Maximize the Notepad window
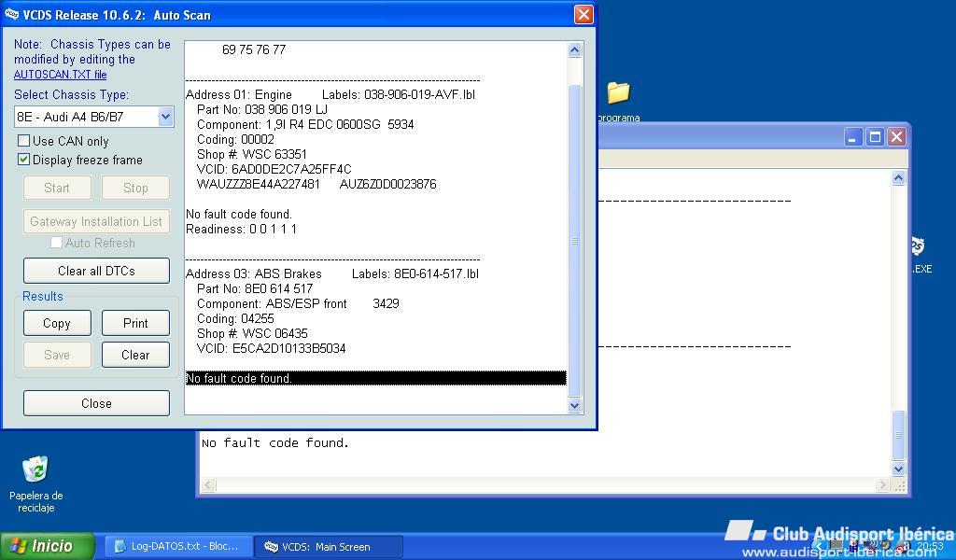 (875, 137)
